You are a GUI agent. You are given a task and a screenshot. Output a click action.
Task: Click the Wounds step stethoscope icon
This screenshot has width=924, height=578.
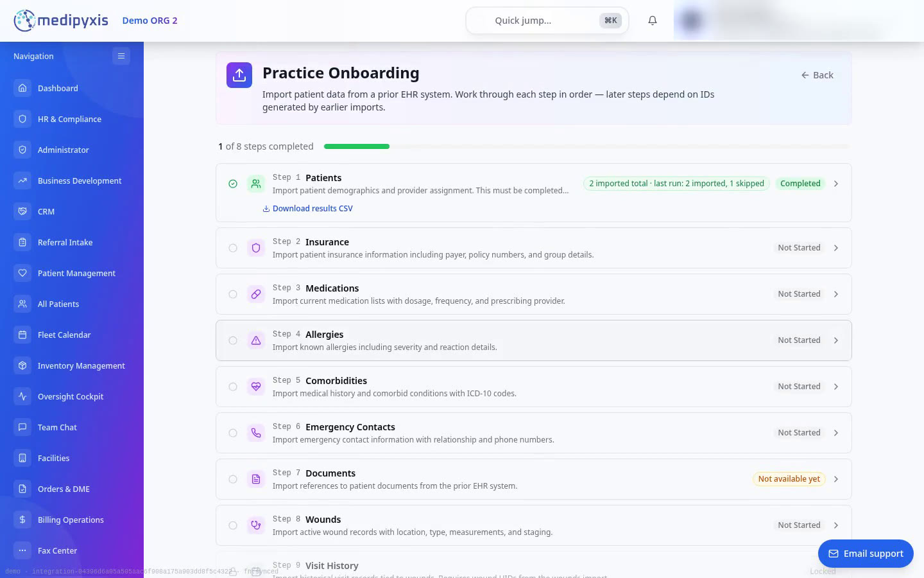coord(256,525)
